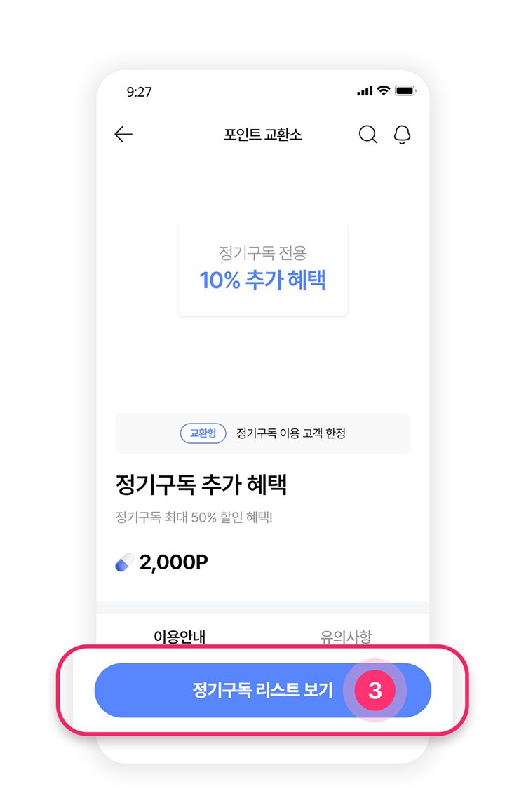526x812 pixels.
Task: Click the blue pill point icon
Action: pos(124,562)
